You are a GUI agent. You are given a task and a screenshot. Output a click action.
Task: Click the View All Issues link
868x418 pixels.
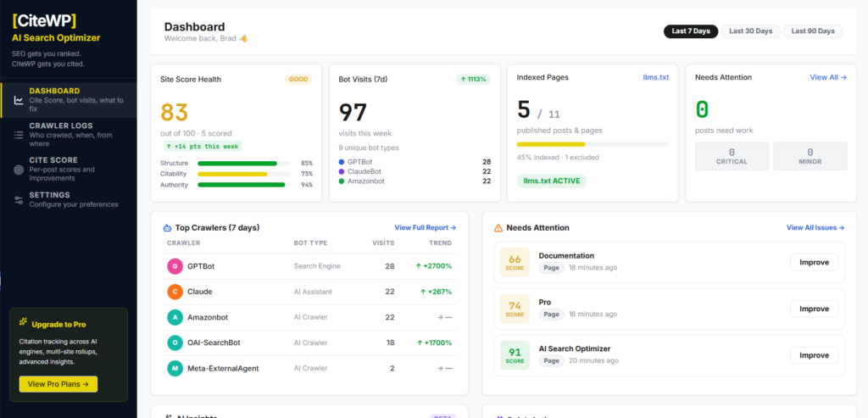pos(815,227)
